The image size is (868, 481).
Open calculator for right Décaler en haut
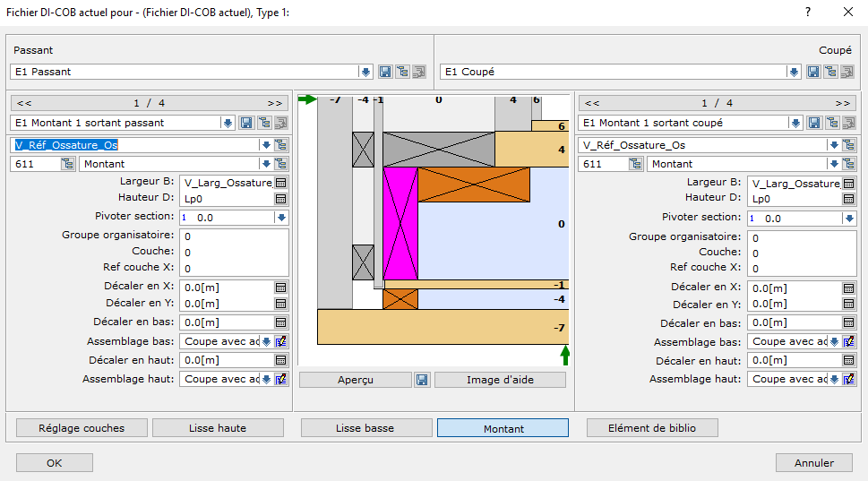click(848, 360)
